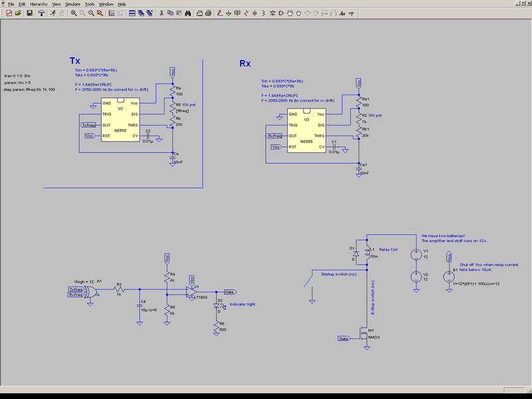The image size is (532, 399).
Task: Select the Draw Wire pencil tool
Action: click(220, 13)
